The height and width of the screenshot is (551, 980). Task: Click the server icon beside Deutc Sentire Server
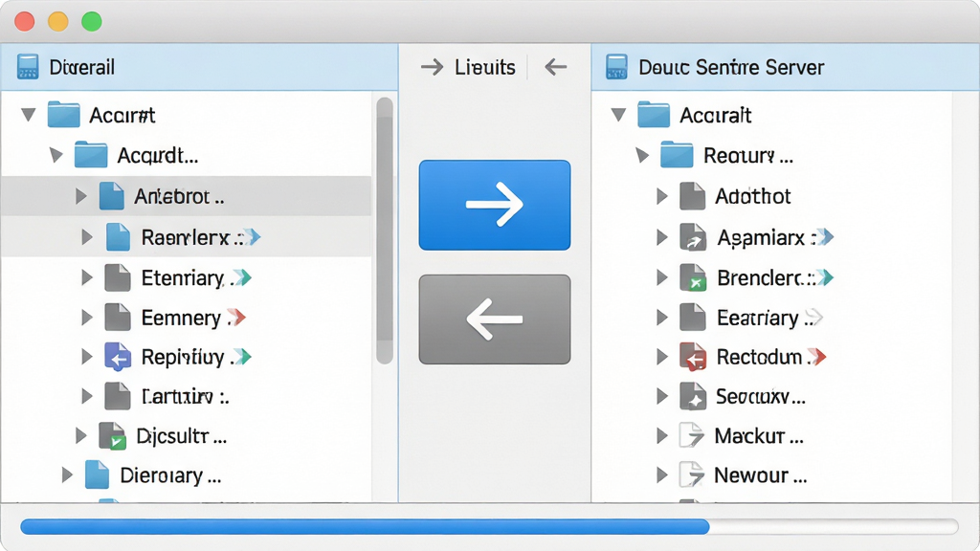tap(616, 67)
